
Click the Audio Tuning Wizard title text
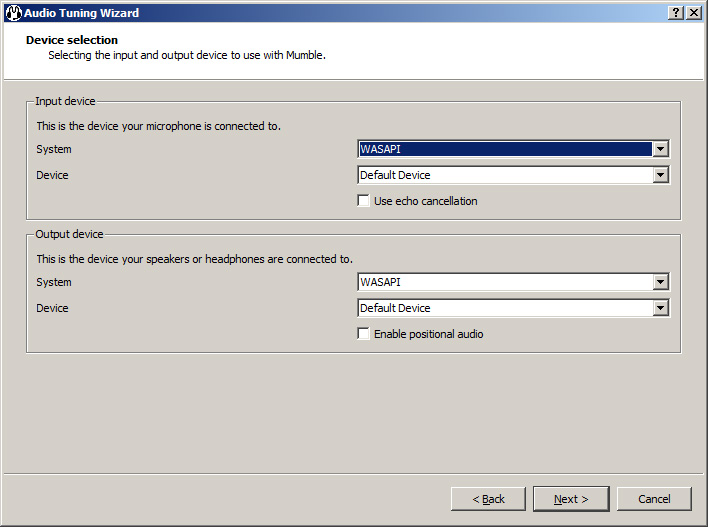tap(82, 13)
